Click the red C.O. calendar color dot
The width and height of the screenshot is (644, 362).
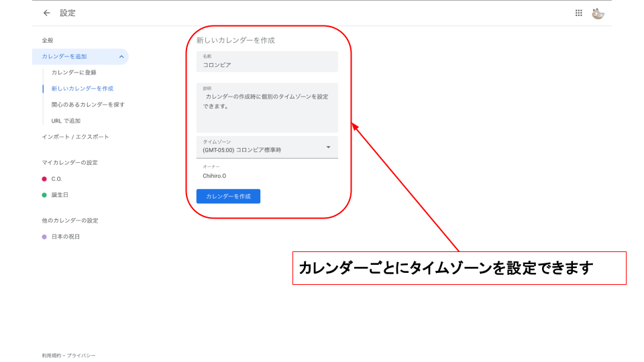click(x=44, y=179)
